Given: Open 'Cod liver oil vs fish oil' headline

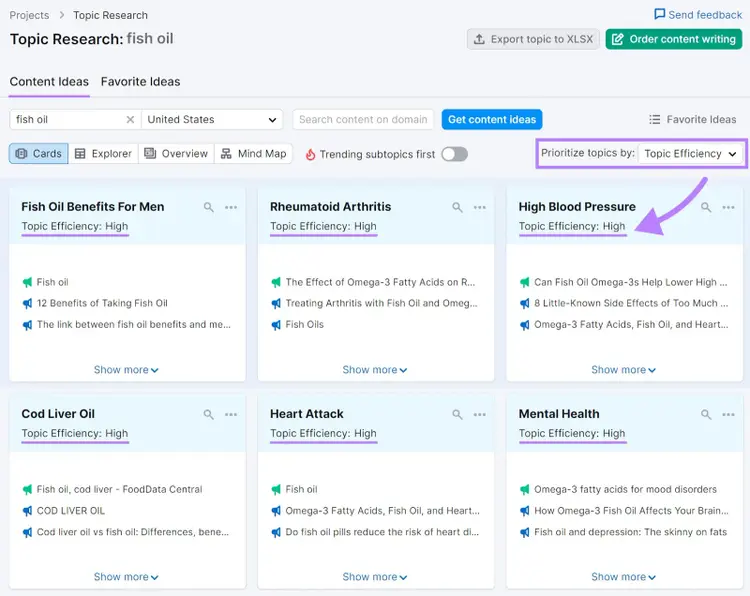Looking at the screenshot, I should (132, 532).
